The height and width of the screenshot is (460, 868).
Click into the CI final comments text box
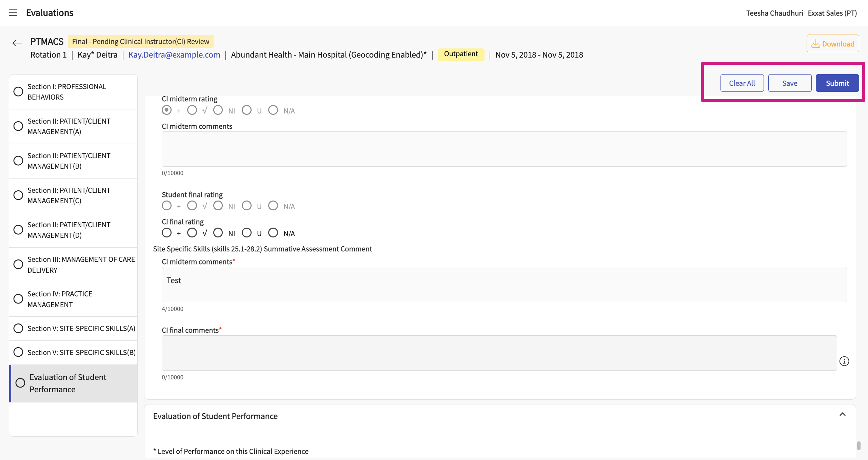click(x=499, y=353)
